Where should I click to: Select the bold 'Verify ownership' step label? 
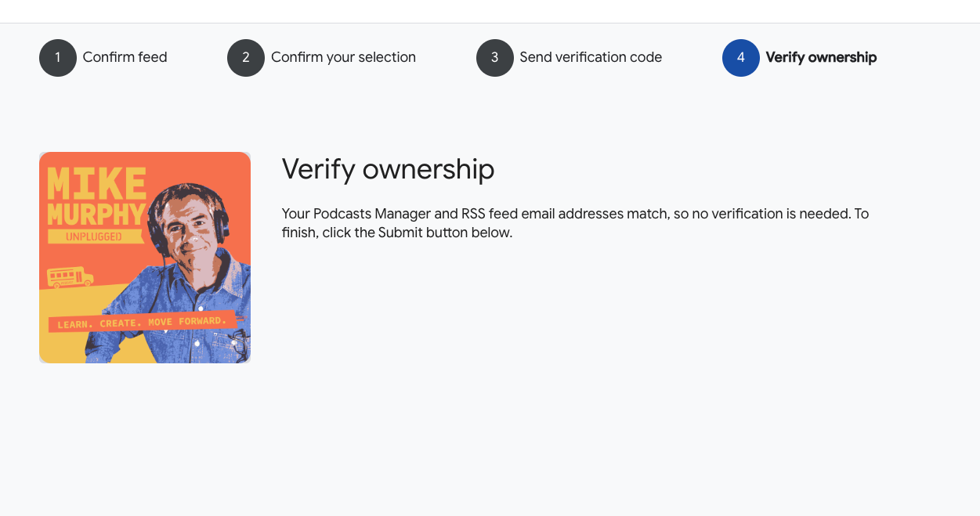tap(821, 57)
